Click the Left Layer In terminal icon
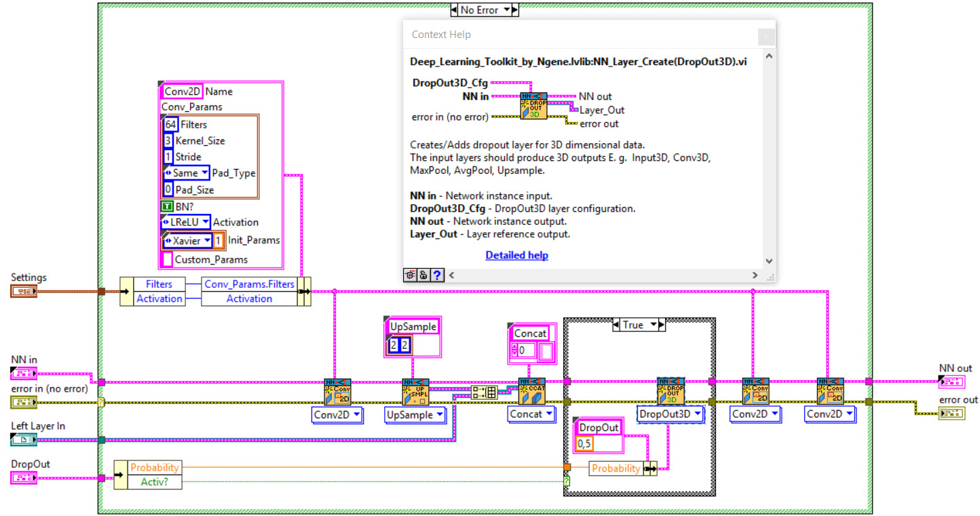This screenshot has width=980, height=516. point(24,440)
